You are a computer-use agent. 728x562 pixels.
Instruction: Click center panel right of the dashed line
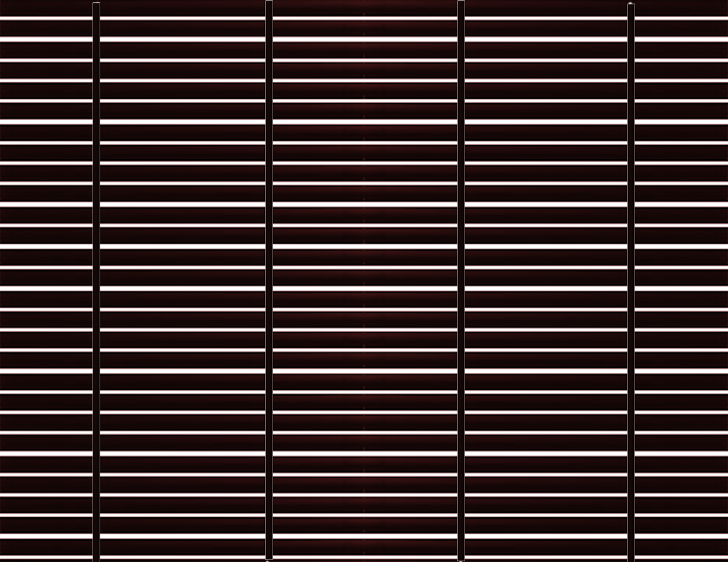(x=412, y=284)
